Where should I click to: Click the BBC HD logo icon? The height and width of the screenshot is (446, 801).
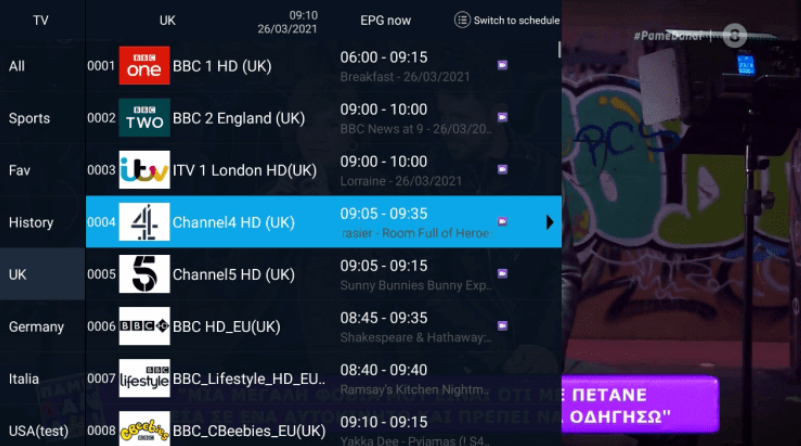point(144,326)
